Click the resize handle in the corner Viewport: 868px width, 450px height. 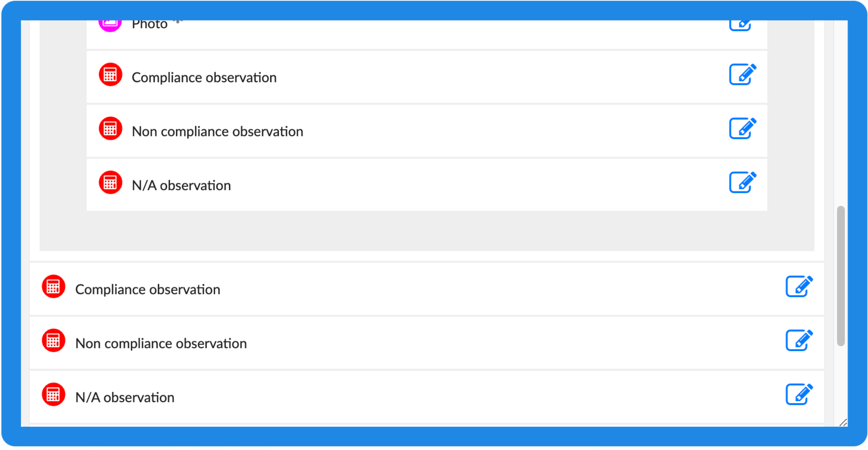coord(843,422)
